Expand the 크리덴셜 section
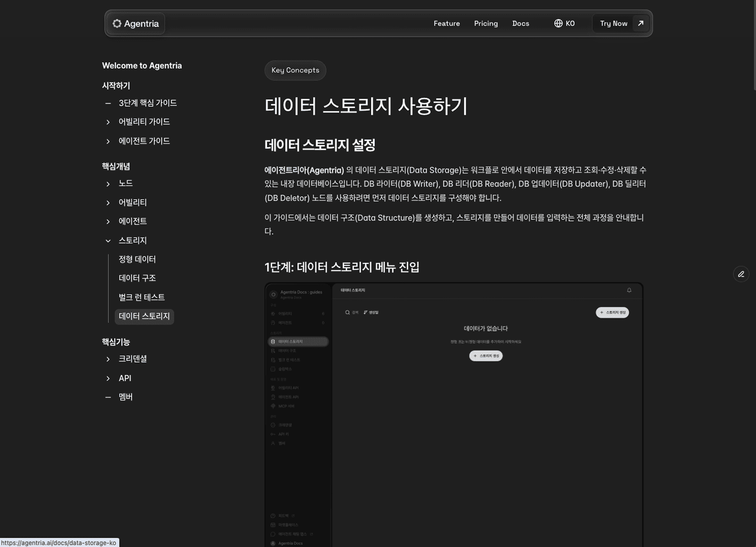Image resolution: width=756 pixels, height=547 pixels. click(x=108, y=359)
